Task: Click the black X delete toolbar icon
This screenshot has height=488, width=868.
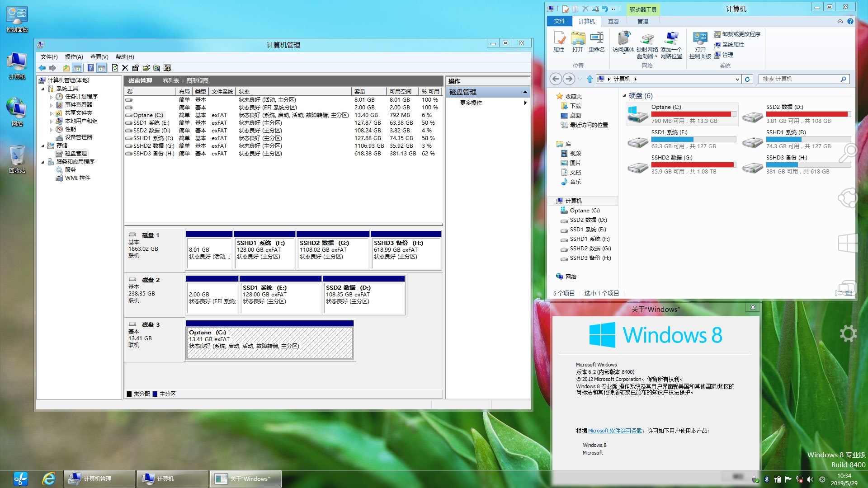Action: (x=125, y=68)
